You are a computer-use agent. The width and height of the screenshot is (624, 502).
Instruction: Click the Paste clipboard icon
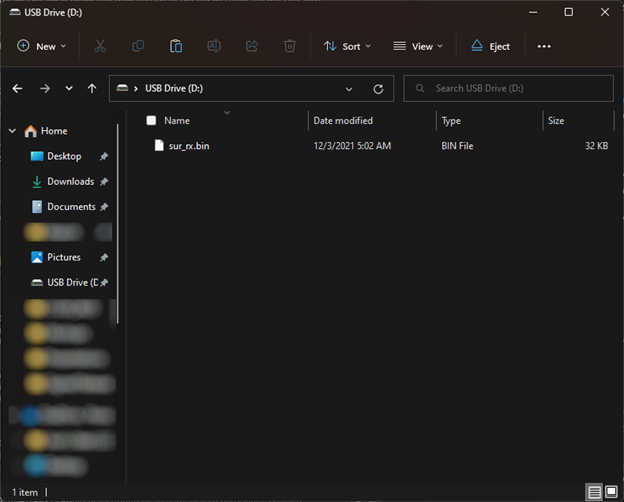(x=176, y=46)
